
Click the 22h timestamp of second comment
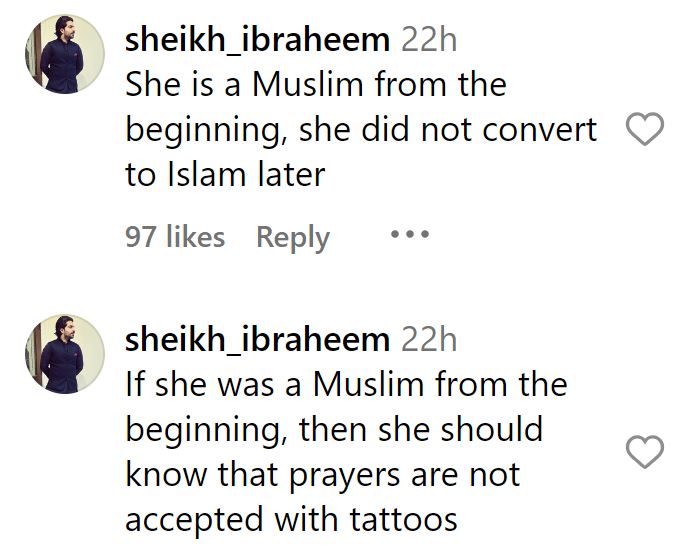click(429, 340)
